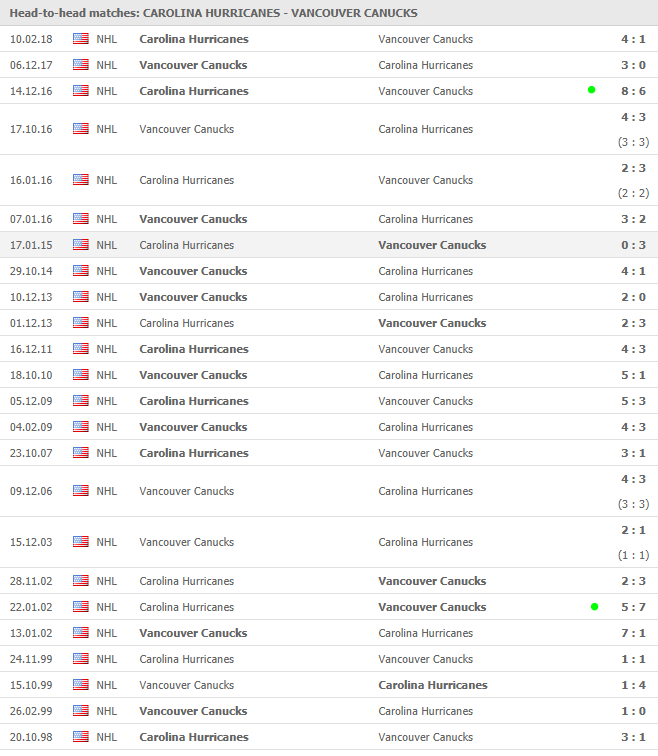Click the 5 : 3 score from 05.12.09

633,402
